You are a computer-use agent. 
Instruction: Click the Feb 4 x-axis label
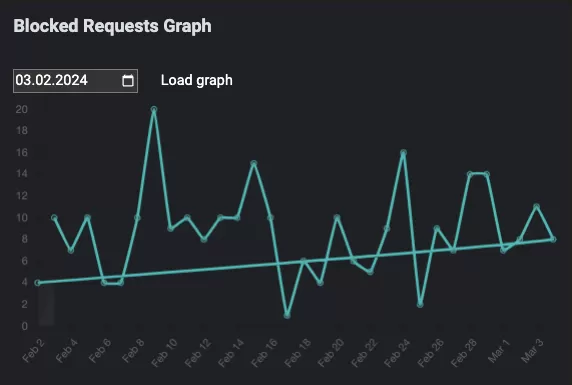click(x=66, y=350)
